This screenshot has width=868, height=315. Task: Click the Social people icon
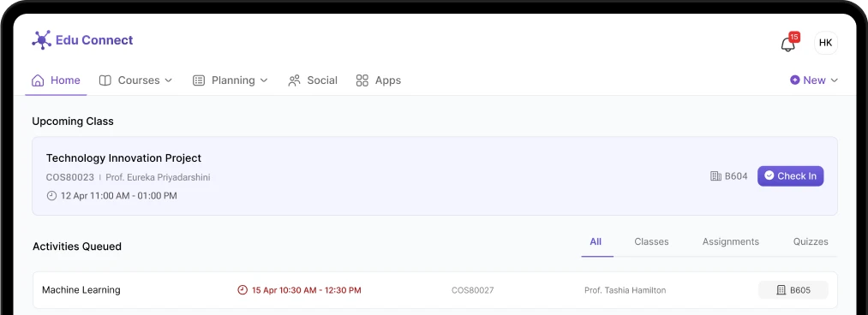[295, 80]
